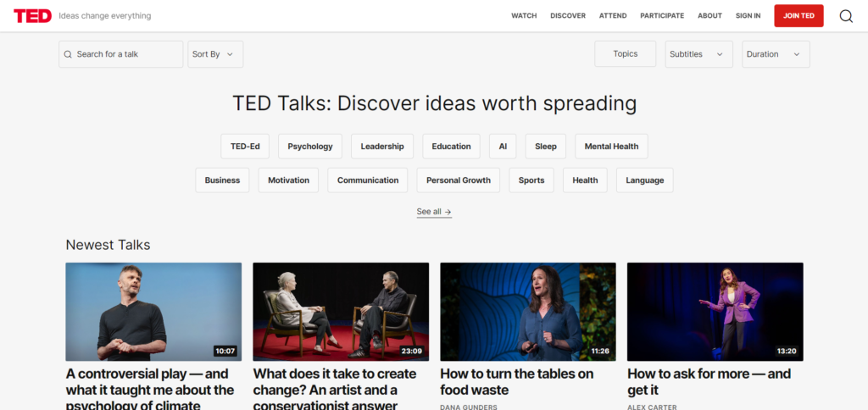Screen dimensions: 868x410
Task: Choose the AI topic chip
Action: point(503,147)
